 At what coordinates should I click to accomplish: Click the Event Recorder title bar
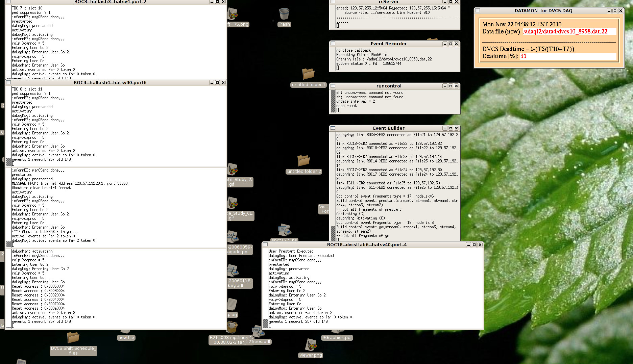click(x=389, y=44)
